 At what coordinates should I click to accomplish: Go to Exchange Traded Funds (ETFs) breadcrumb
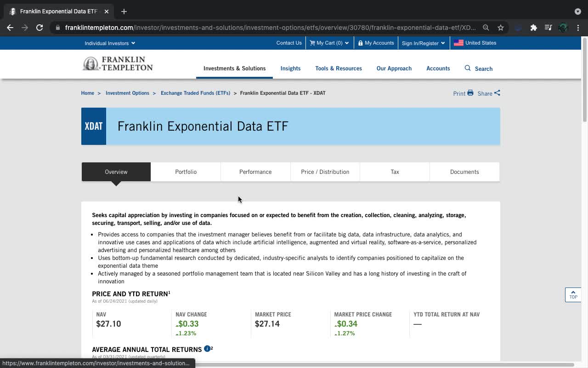[195, 93]
